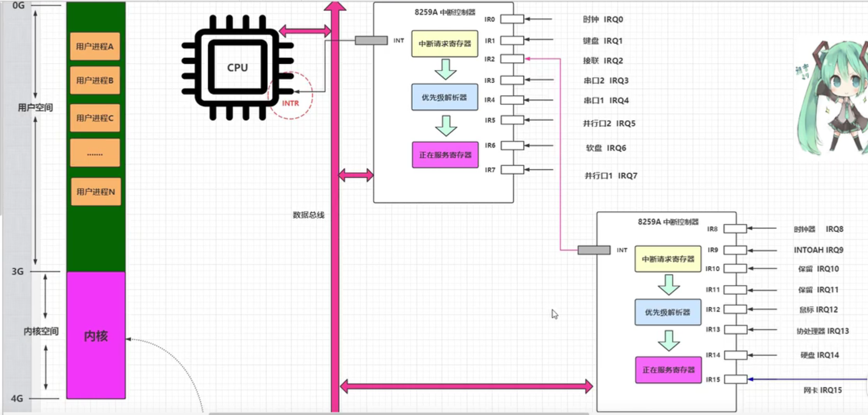Viewport: 868px width, 415px height.
Task: Select the gray INT pin of the IR8–IR15 controller
Action: (594, 250)
